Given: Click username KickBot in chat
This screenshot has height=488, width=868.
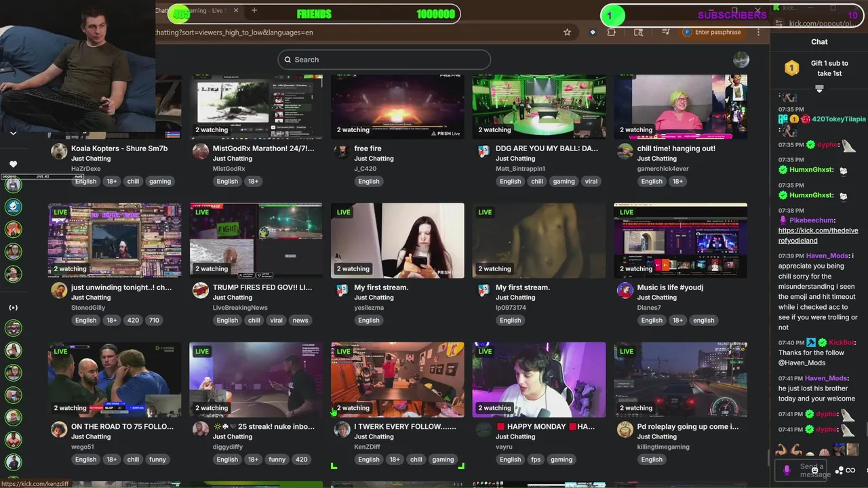Looking at the screenshot, I should point(842,342).
